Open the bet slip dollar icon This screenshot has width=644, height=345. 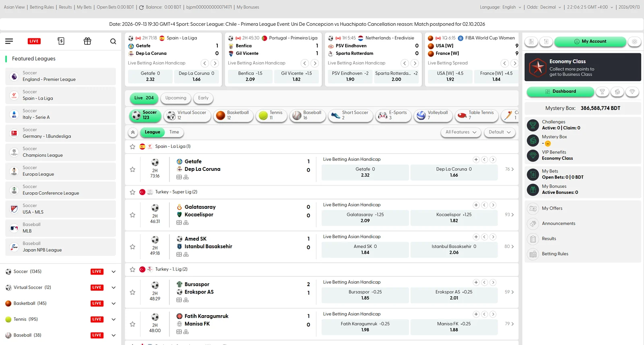click(61, 41)
